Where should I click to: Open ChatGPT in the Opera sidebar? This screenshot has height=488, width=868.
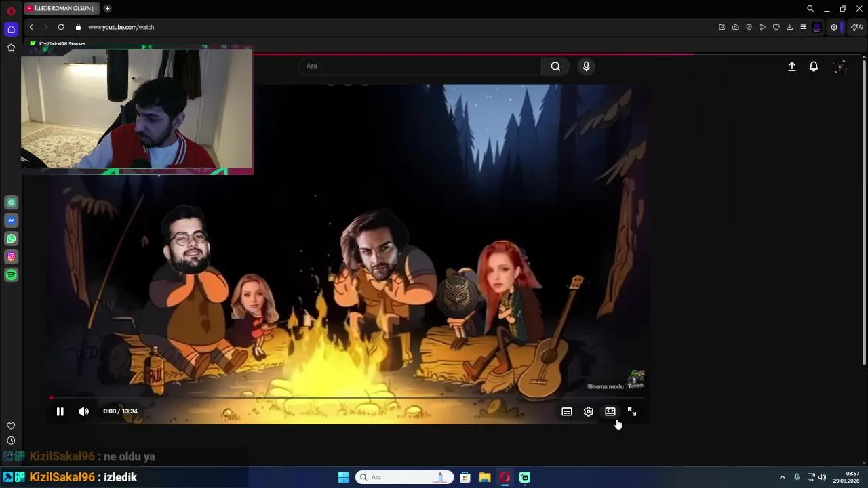tap(11, 203)
